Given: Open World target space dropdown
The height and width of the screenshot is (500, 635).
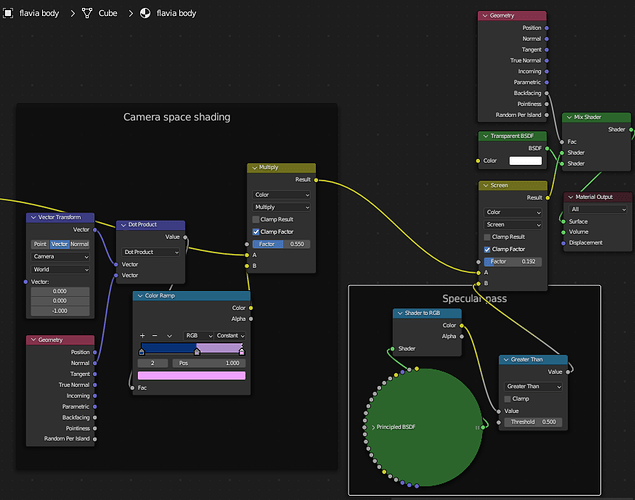Looking at the screenshot, I should tap(60, 270).
